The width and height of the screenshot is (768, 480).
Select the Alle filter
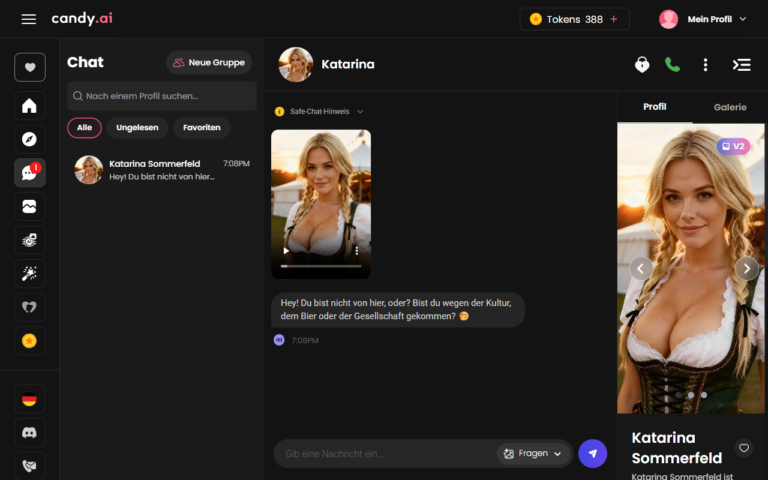pyautogui.click(x=84, y=128)
